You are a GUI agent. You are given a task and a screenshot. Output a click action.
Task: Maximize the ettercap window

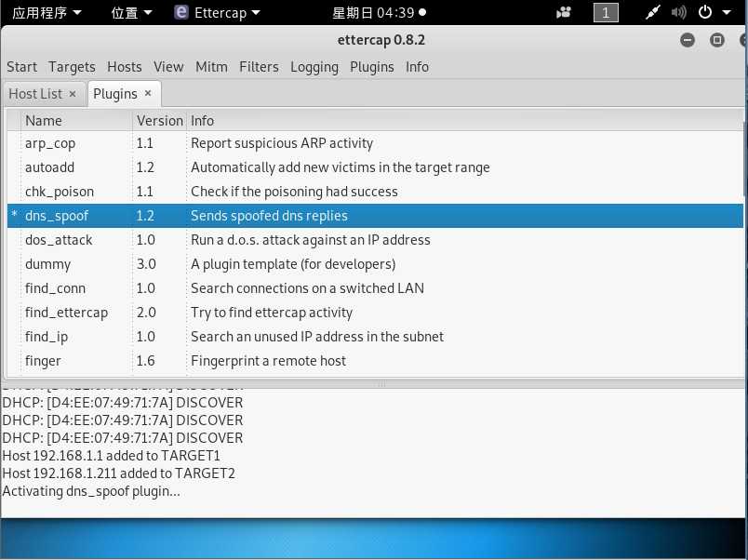coord(716,40)
